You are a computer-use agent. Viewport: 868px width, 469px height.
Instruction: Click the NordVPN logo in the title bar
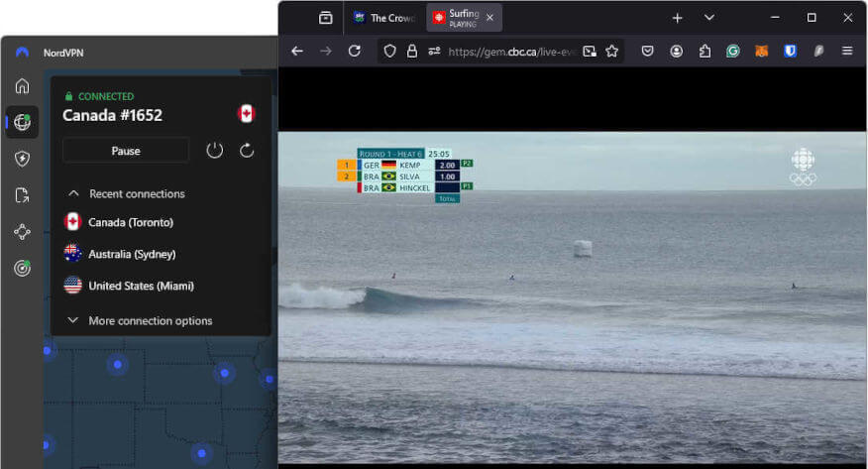(22, 53)
